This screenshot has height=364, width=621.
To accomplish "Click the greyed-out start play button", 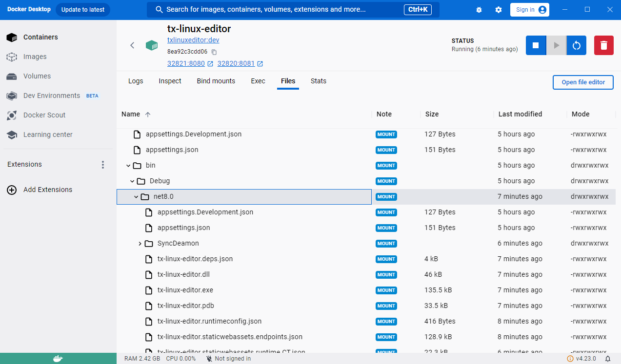I will point(556,45).
